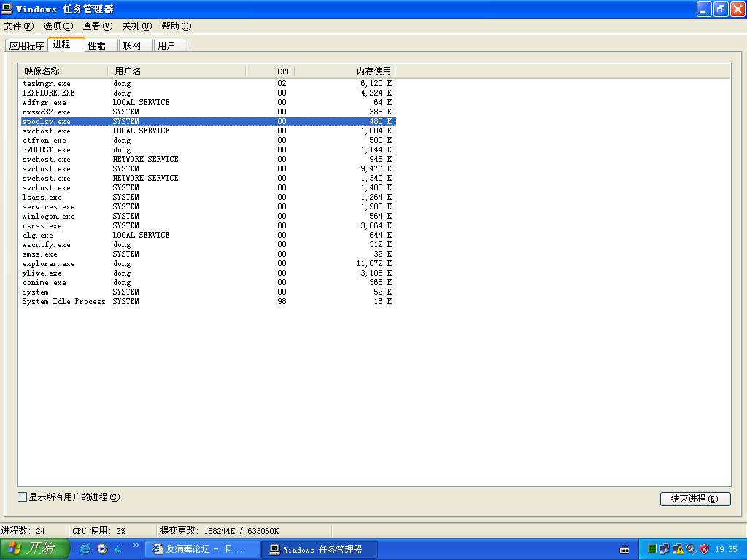Viewport: 747px width, 560px height.
Task: Open the 帮助 (Help) menu
Action: (177, 26)
